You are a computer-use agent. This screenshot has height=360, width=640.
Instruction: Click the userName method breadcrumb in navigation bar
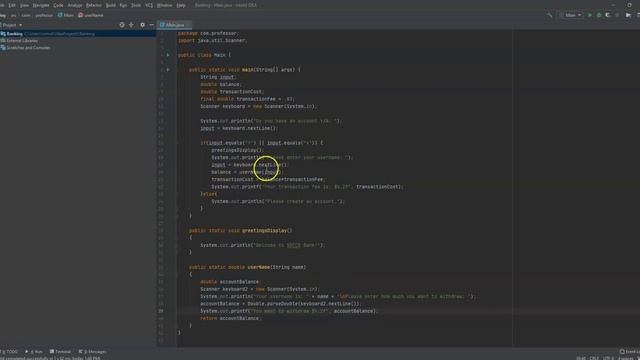tap(91, 15)
